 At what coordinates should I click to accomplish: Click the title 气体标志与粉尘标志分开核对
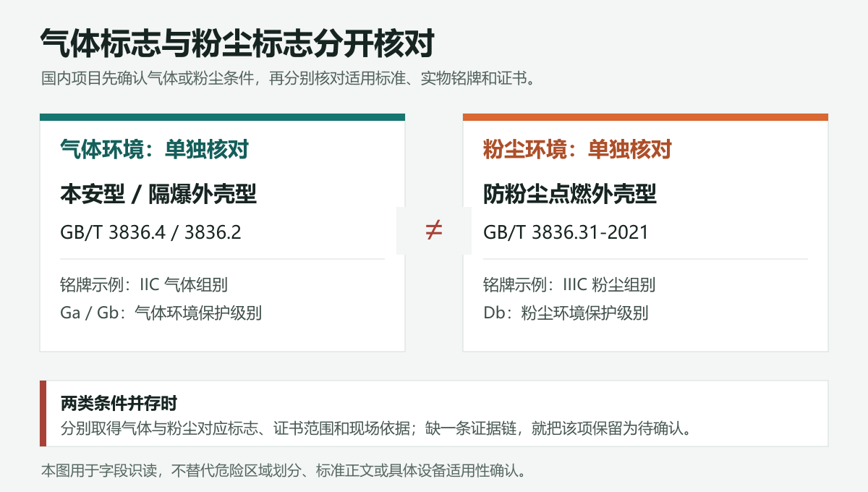tap(237, 42)
